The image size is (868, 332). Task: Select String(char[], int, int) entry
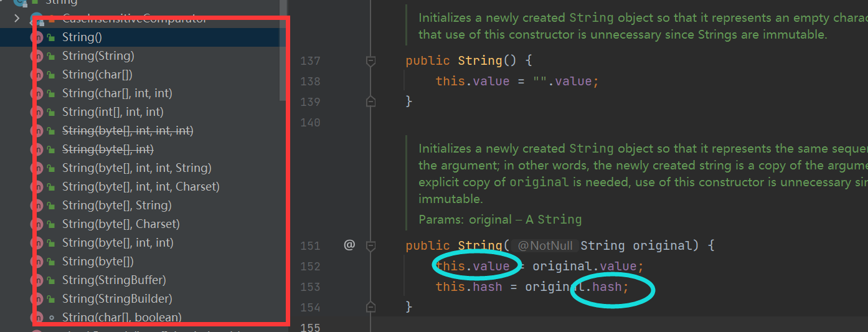click(117, 93)
